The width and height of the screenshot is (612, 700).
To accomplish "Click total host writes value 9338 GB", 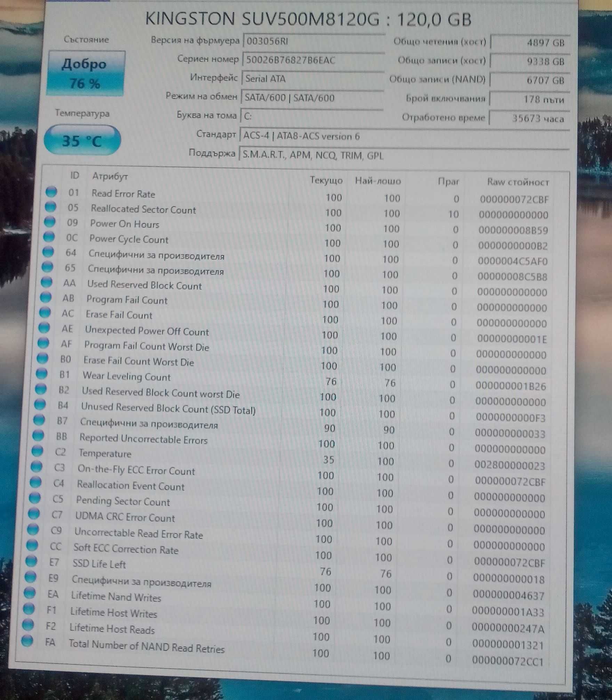I will pos(530,61).
